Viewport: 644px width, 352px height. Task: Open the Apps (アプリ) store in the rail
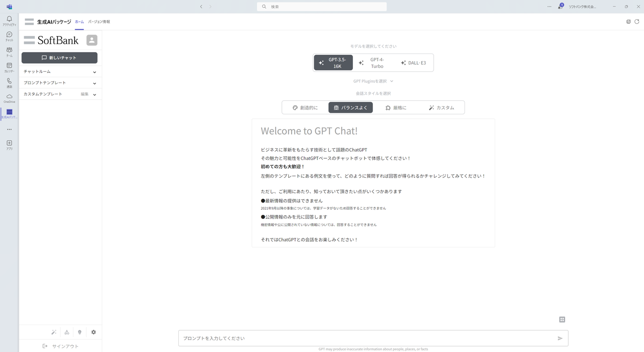click(x=9, y=145)
